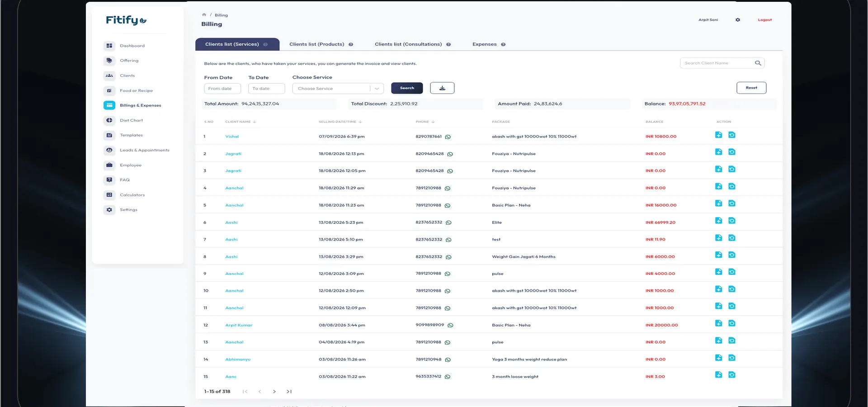Click the From date field

point(222,89)
